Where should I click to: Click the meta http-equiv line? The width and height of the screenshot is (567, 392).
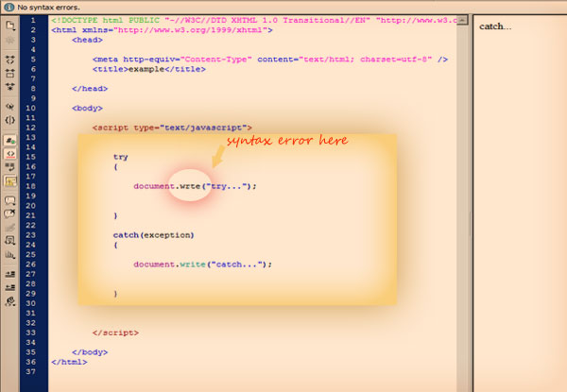(x=270, y=60)
